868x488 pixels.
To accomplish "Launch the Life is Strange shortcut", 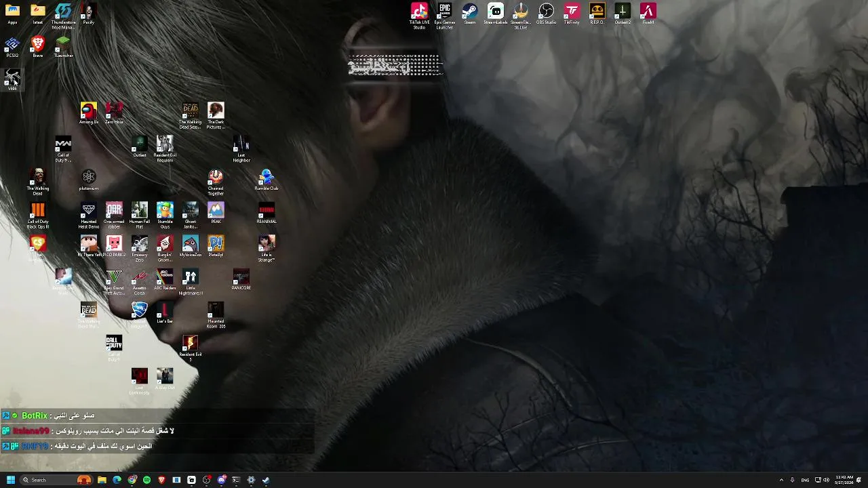I will pyautogui.click(x=267, y=249).
